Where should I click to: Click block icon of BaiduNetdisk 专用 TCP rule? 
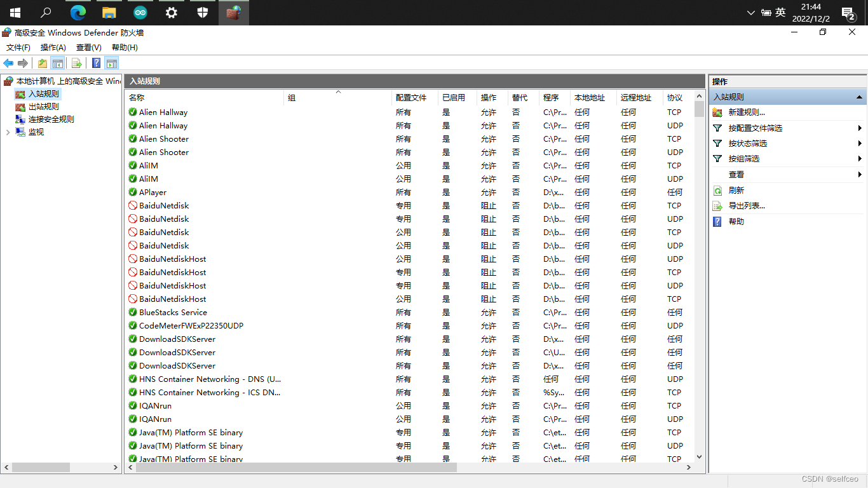133,205
